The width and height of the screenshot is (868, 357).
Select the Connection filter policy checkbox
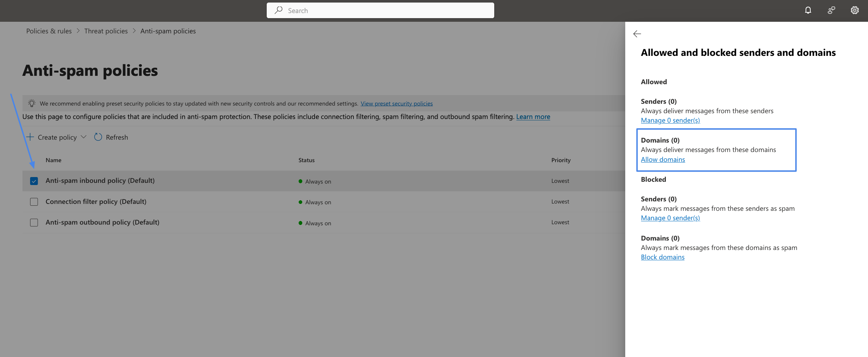pyautogui.click(x=34, y=201)
